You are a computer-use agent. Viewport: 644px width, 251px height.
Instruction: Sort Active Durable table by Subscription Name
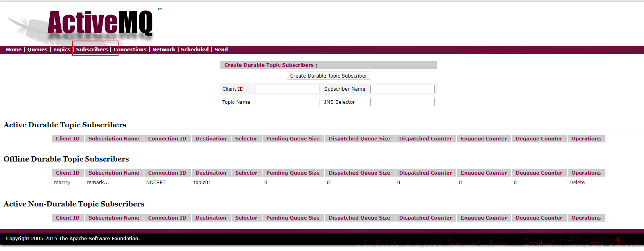tap(114, 139)
